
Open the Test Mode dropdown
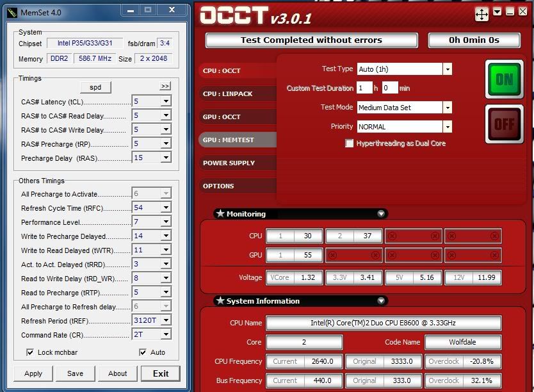448,108
